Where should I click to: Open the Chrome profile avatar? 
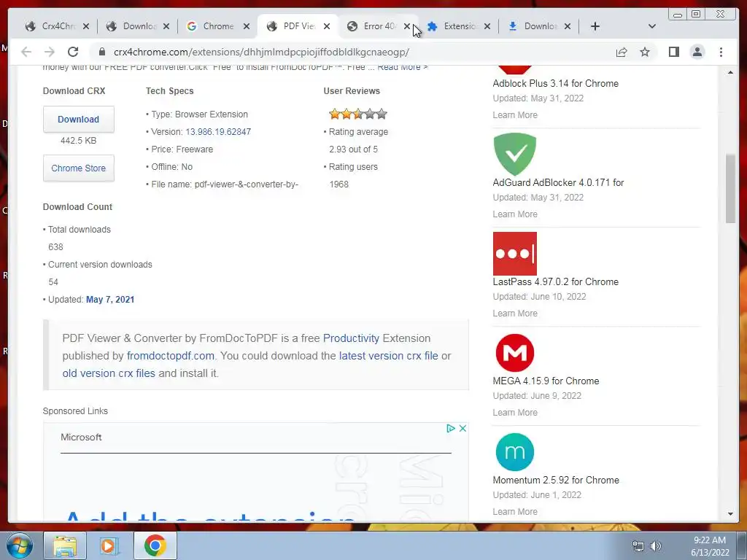697,52
